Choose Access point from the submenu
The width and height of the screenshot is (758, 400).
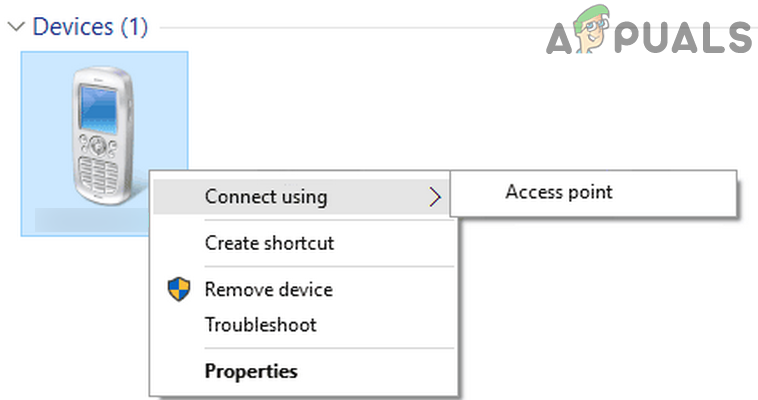click(558, 192)
